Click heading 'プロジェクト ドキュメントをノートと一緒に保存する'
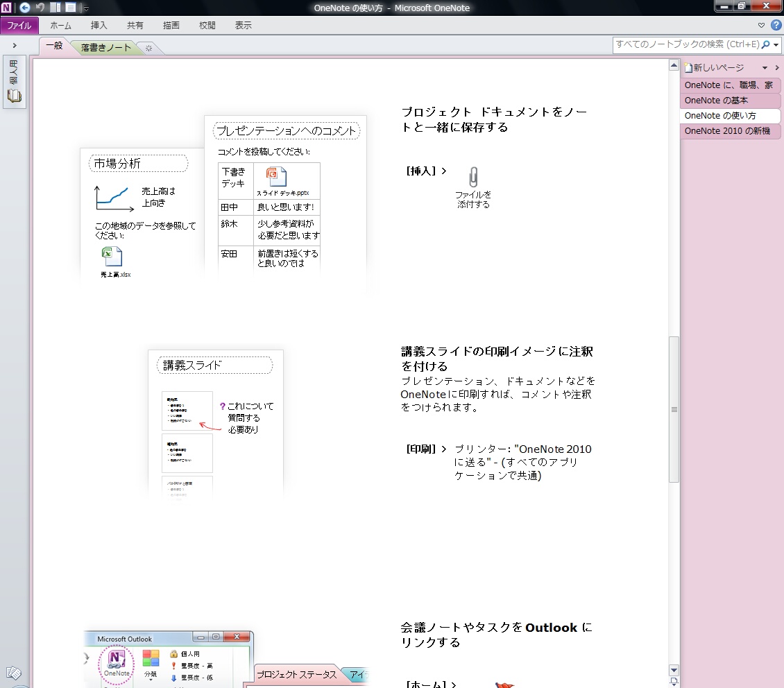 (494, 119)
